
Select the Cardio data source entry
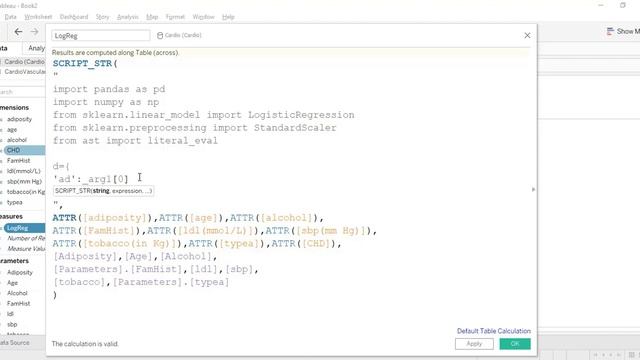pos(23,62)
